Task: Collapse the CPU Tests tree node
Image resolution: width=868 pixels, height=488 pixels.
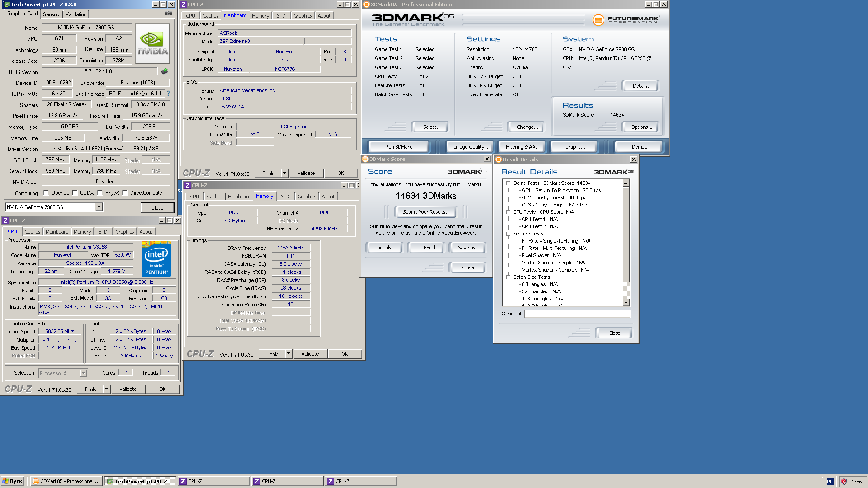Action: (x=508, y=212)
